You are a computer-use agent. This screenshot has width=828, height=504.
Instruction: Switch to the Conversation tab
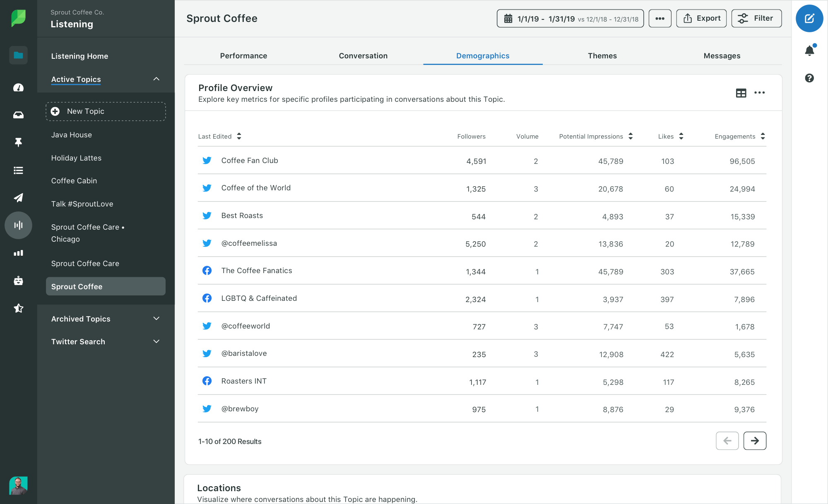pyautogui.click(x=363, y=56)
